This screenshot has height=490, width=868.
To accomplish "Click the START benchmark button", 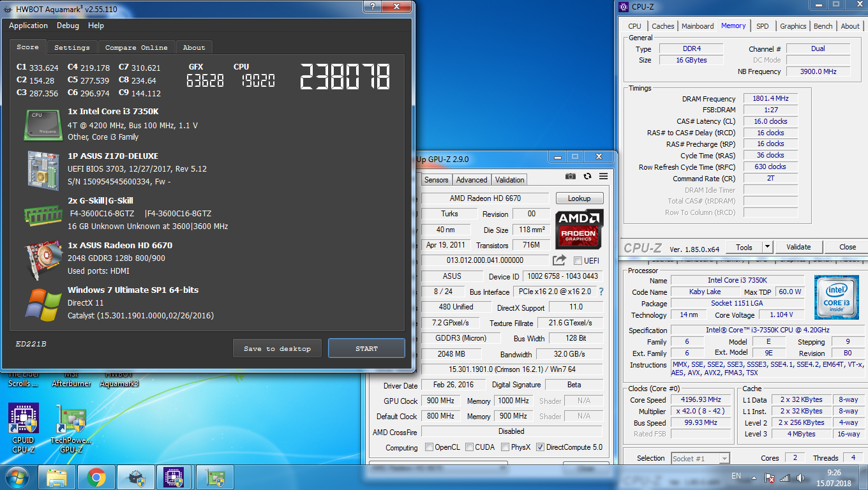I will 366,348.
